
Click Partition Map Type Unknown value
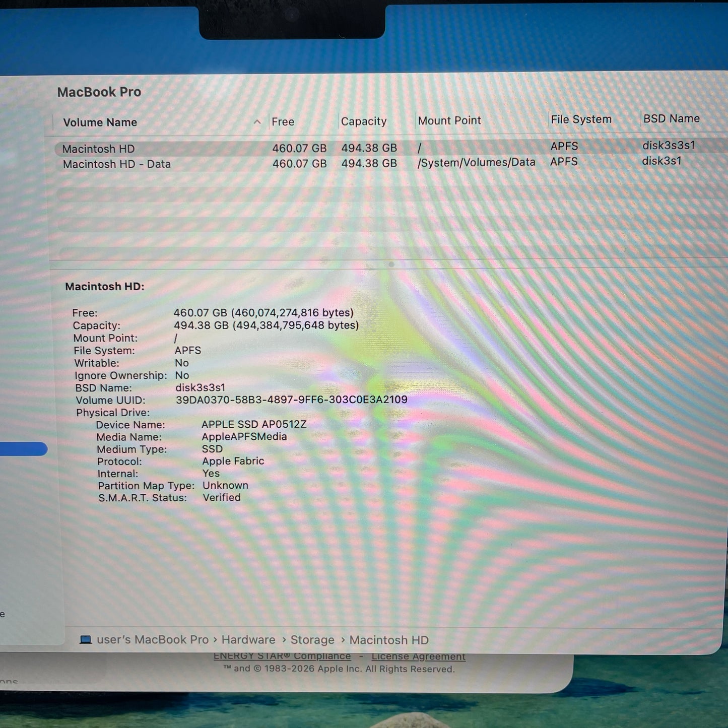[225, 485]
